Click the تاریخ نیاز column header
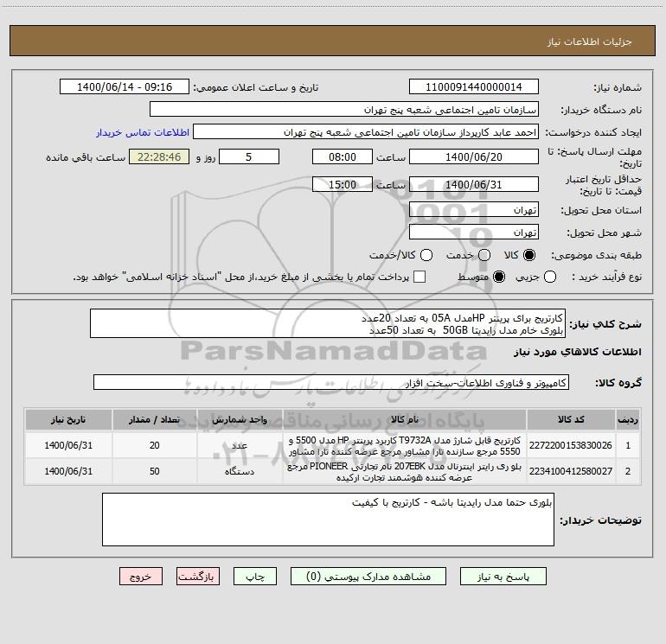The image size is (666, 644). click(68, 419)
